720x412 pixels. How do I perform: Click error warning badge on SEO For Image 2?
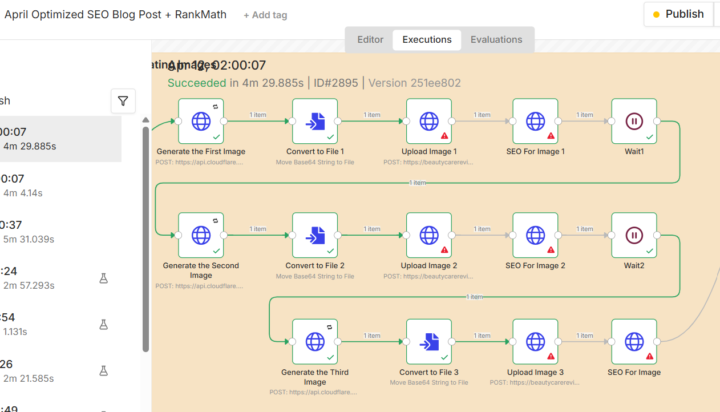551,250
